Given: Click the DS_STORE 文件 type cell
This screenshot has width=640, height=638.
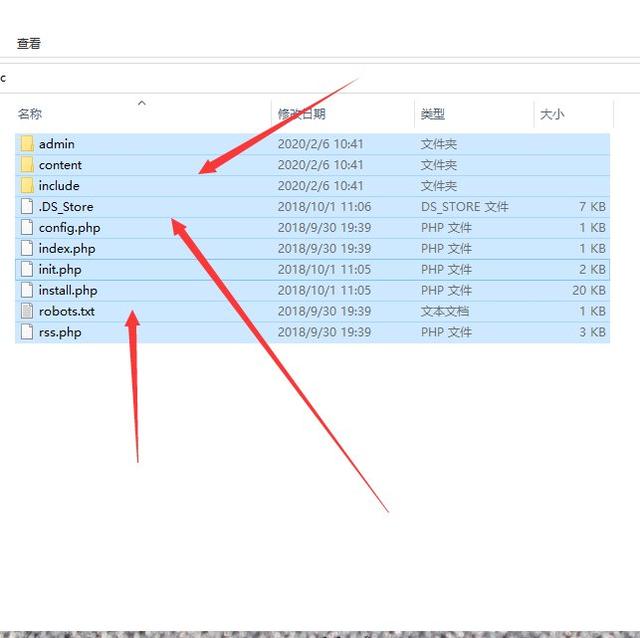Looking at the screenshot, I should (464, 207).
